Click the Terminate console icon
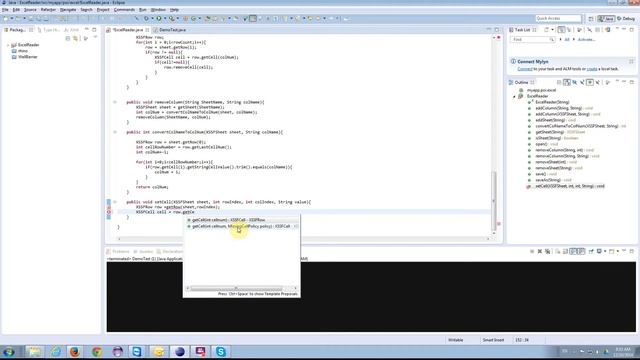This screenshot has width=640, height=360. (532, 251)
